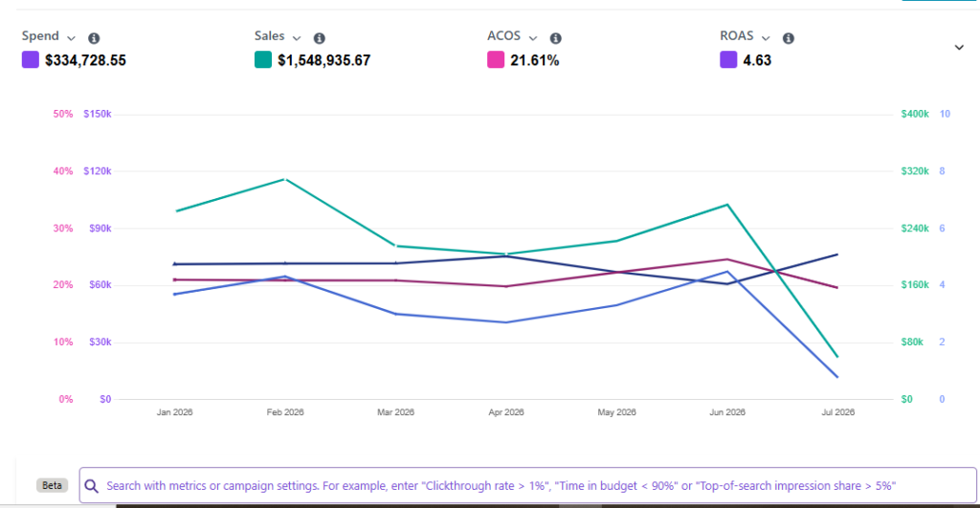Click the Feb 2026 axis label

285,412
